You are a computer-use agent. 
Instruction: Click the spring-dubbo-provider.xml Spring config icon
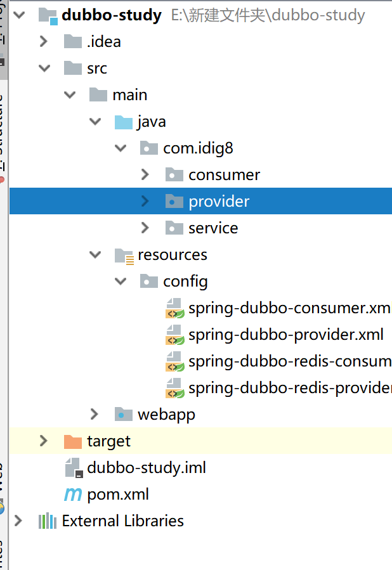(x=174, y=335)
